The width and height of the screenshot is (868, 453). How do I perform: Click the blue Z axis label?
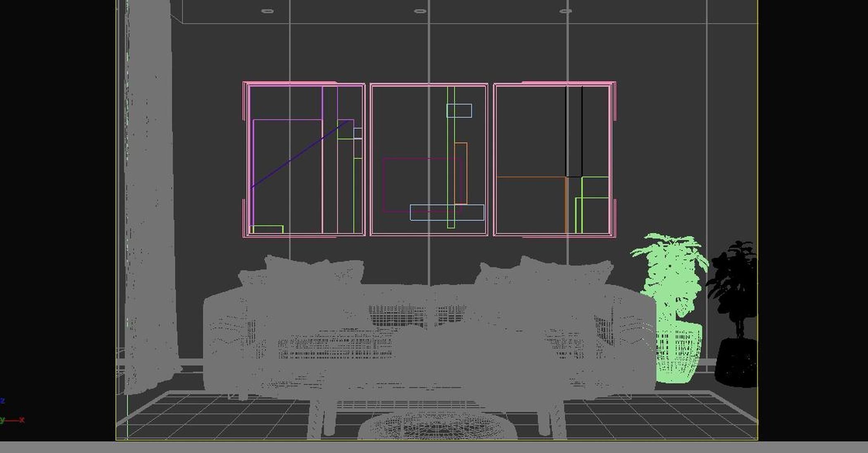click(2, 400)
